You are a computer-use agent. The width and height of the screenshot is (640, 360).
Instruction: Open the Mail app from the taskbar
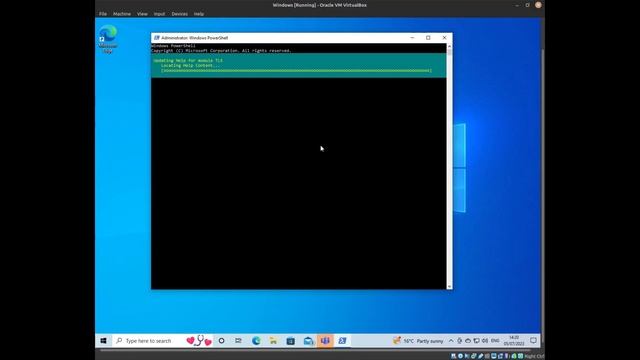click(x=308, y=340)
